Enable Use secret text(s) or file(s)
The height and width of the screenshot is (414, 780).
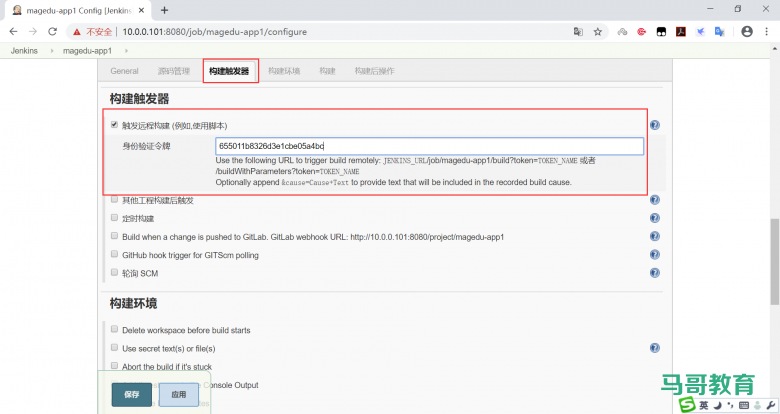coord(114,347)
